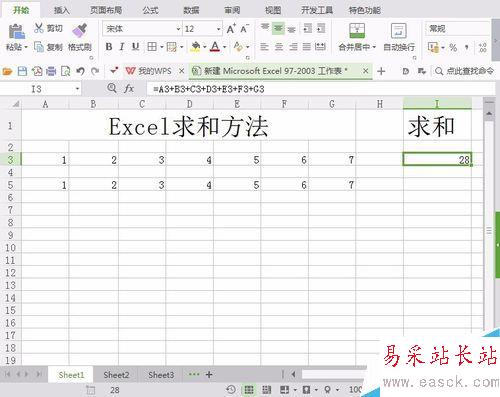Close the Microsoft Excel 97-2003 document tab
500x397 pixels.
366,71
